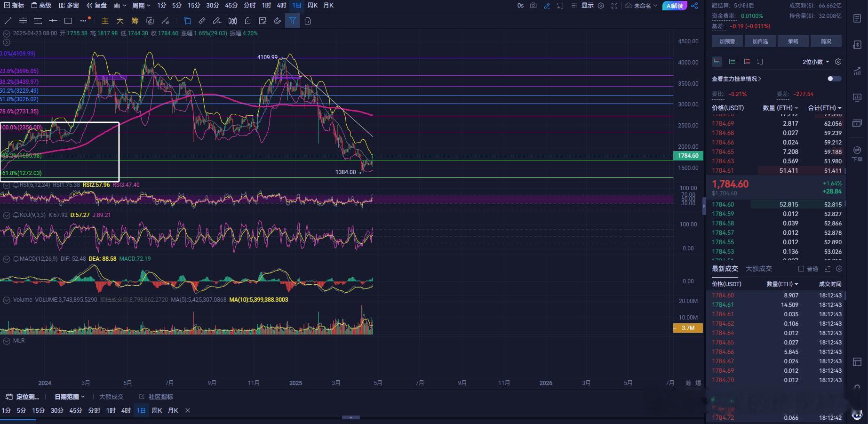The height and width of the screenshot is (424, 868).
Task: Click the 定位到 locate date button
Action: tap(23, 397)
